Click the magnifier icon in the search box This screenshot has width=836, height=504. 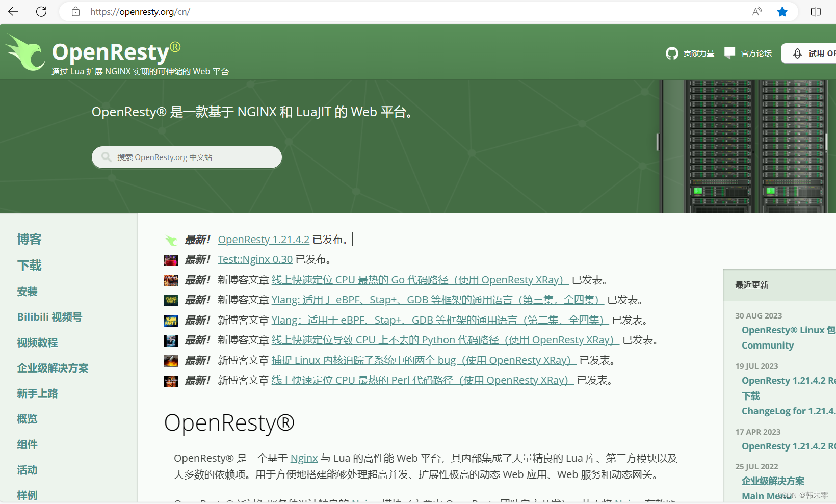tap(106, 157)
